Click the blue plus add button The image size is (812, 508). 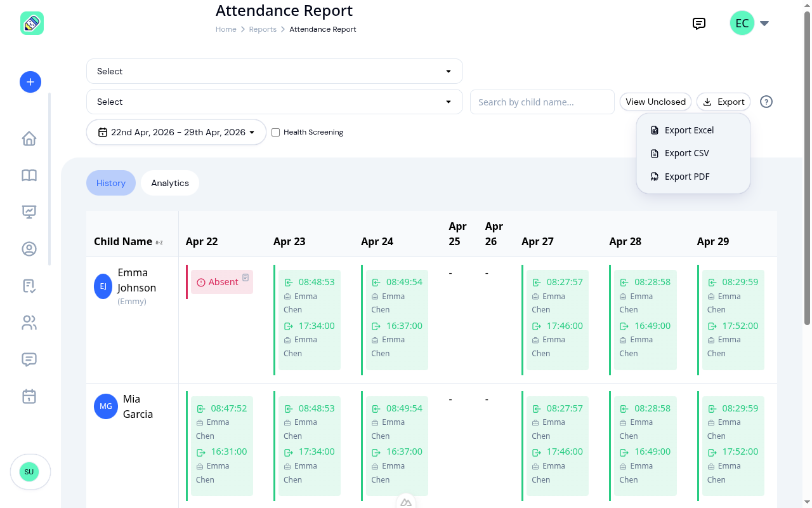click(30, 82)
